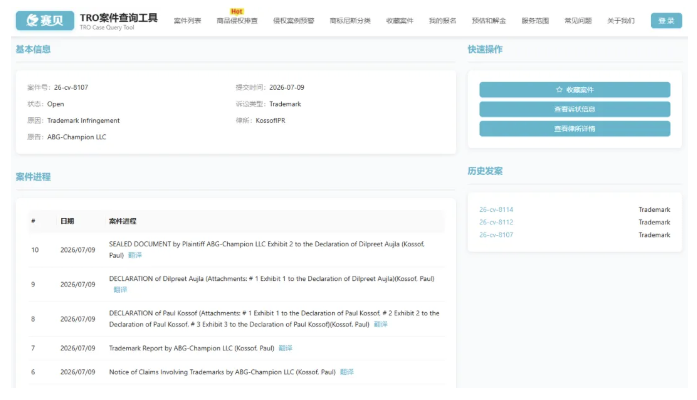Select 我的报名 in the navigation bar
The image size is (697, 400).
click(442, 21)
